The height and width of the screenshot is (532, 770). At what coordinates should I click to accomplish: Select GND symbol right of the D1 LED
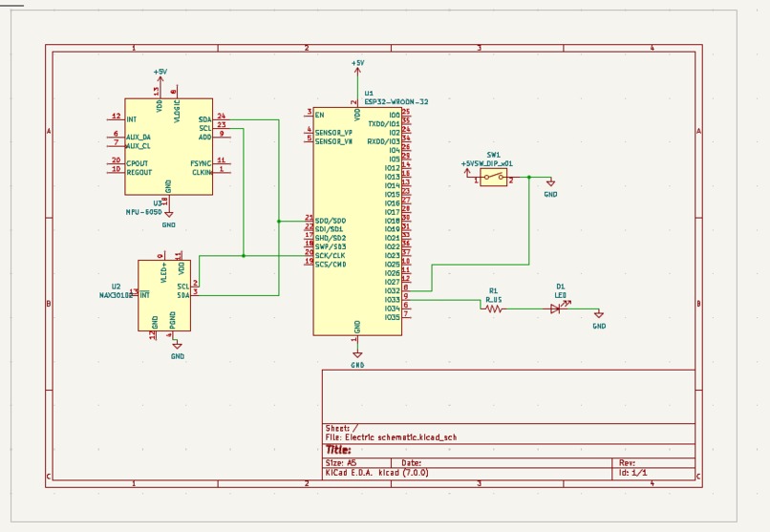point(599,320)
